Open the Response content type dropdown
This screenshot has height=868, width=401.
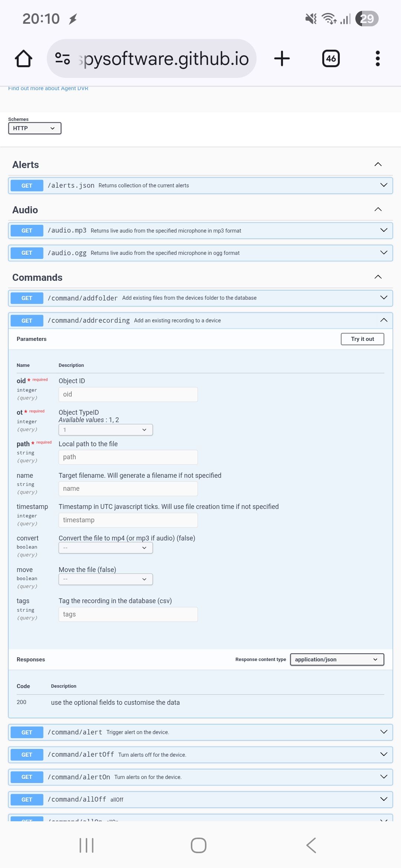[x=337, y=660]
